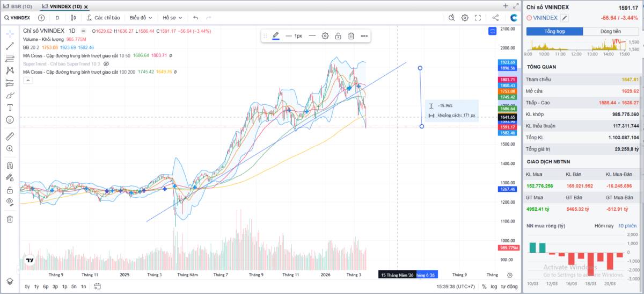
Task: Select the brush drawing tool
Action: pyautogui.click(x=10, y=95)
